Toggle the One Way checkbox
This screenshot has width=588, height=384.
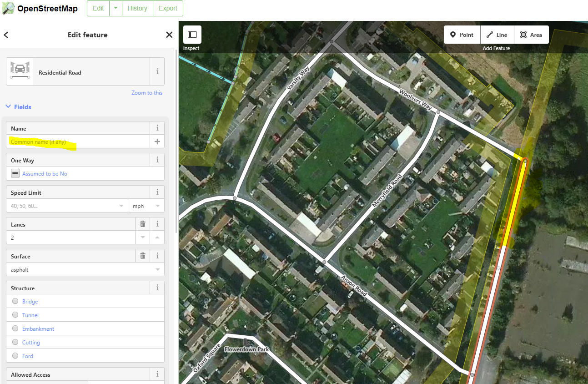point(15,173)
